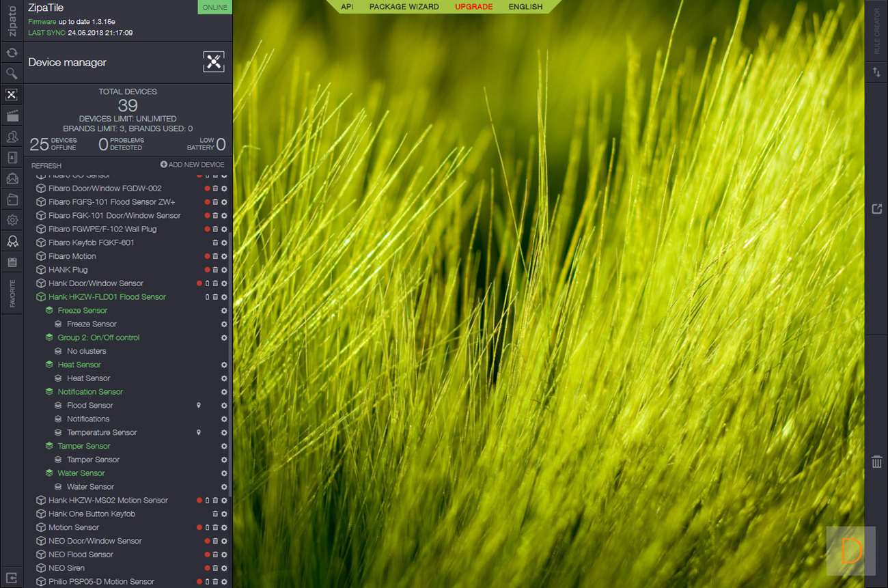The image size is (888, 588).
Task: Delete the Fibaro Keyfob FGKF-601 device
Action: (x=215, y=243)
